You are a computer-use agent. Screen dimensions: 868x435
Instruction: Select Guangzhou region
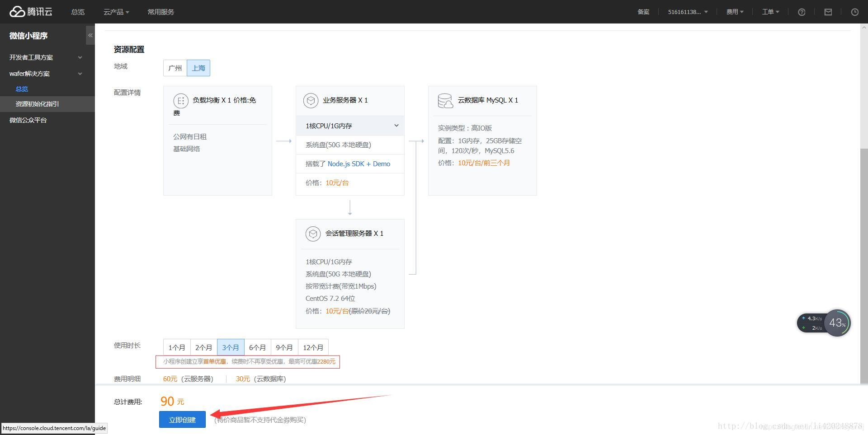point(175,68)
